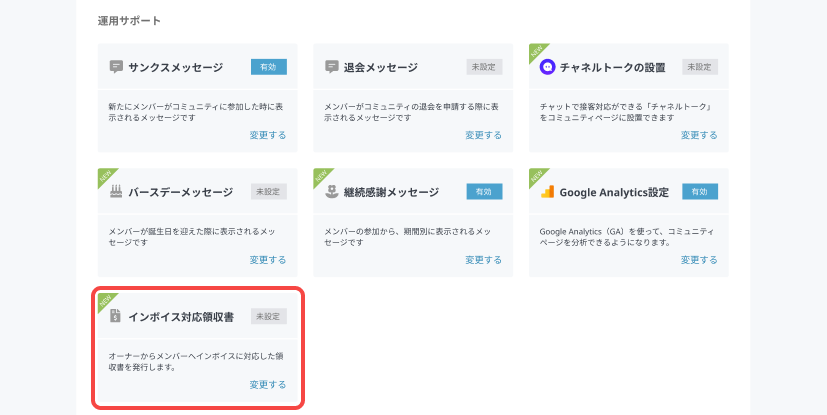This screenshot has height=415, width=827.
Task: Click 有効 badge on サンクスメッセージ
Action: (x=269, y=67)
